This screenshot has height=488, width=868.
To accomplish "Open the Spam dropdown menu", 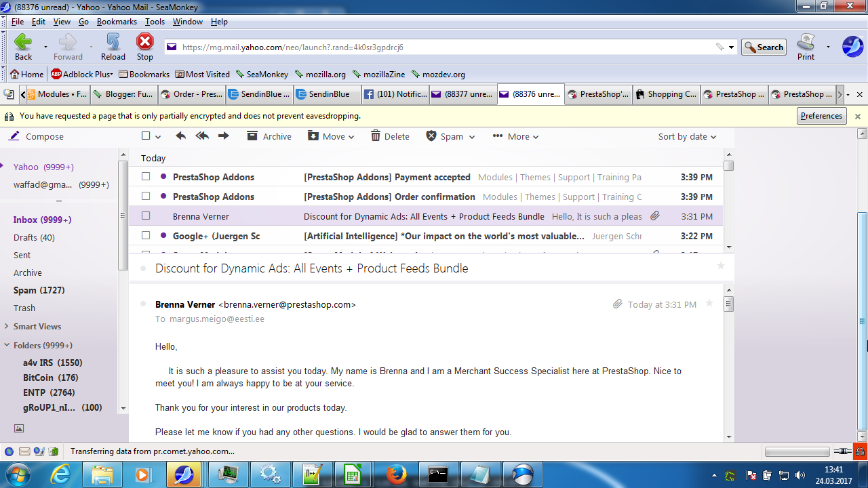I will [450, 136].
